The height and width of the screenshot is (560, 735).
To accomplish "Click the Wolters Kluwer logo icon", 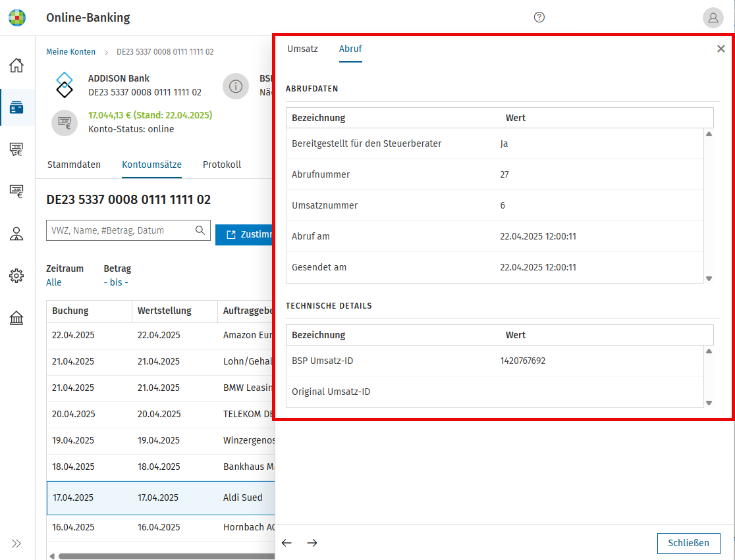I will click(x=17, y=18).
